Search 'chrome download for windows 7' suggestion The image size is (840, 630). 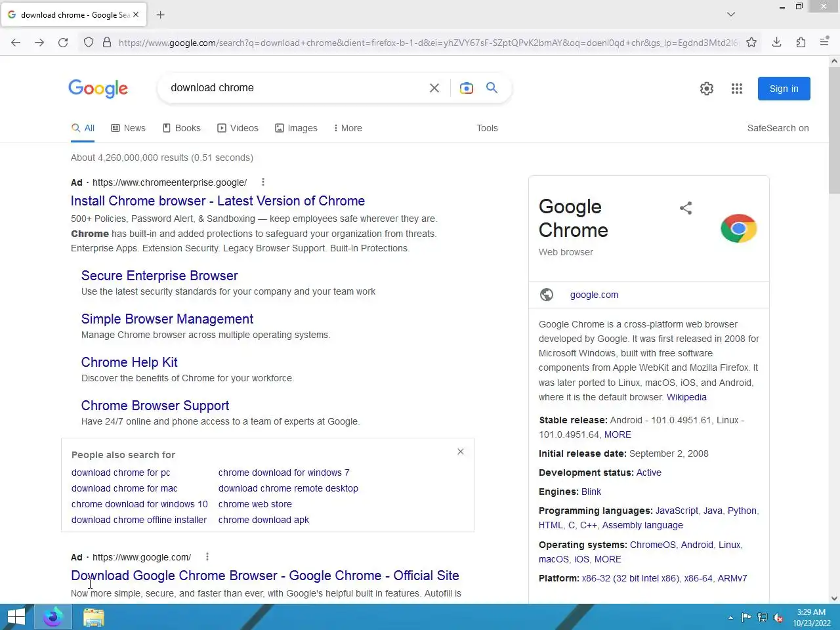[284, 472]
